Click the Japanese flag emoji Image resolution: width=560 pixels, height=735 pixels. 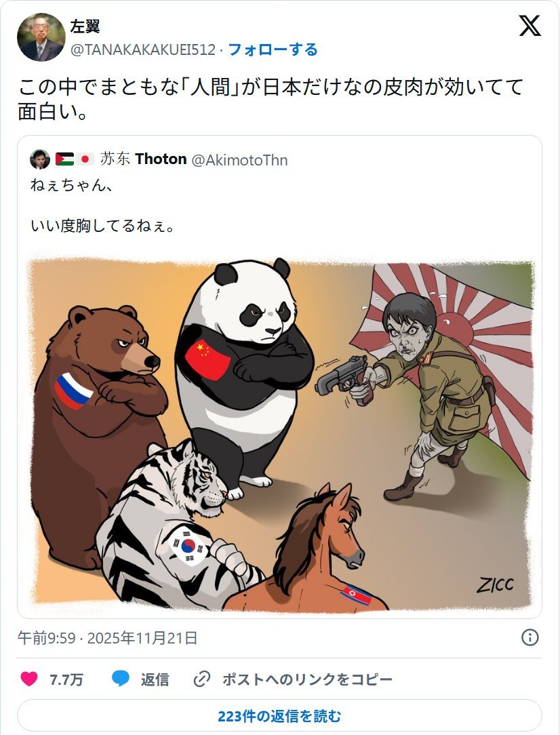click(85, 159)
